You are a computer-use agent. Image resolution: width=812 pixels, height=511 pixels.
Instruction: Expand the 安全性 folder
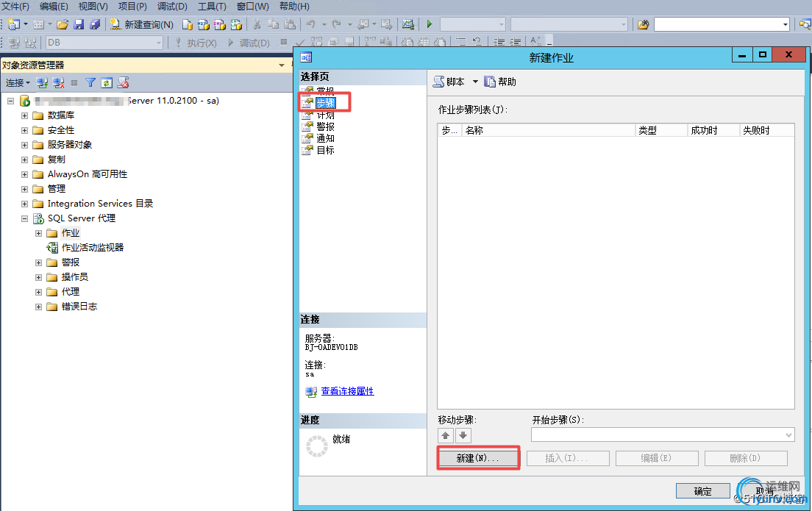click(24, 130)
